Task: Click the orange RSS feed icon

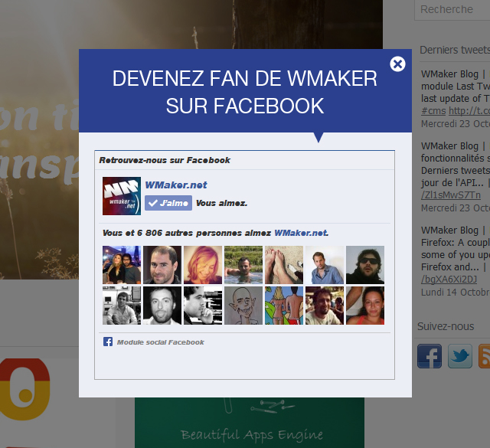Action: click(484, 356)
